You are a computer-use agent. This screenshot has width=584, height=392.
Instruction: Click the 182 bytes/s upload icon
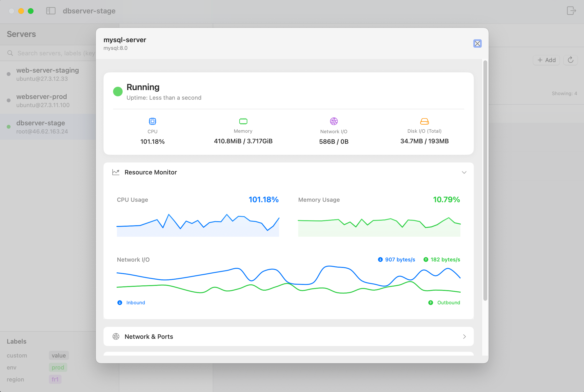click(x=426, y=259)
